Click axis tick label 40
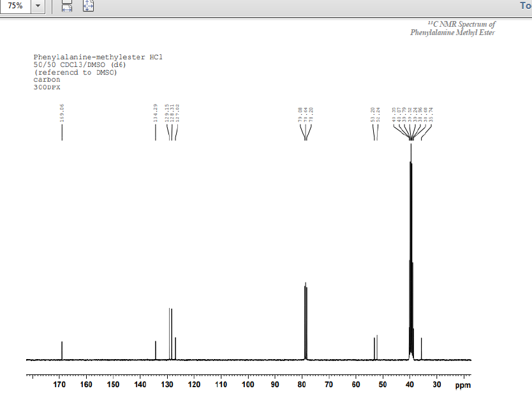The image size is (532, 398). [410, 385]
